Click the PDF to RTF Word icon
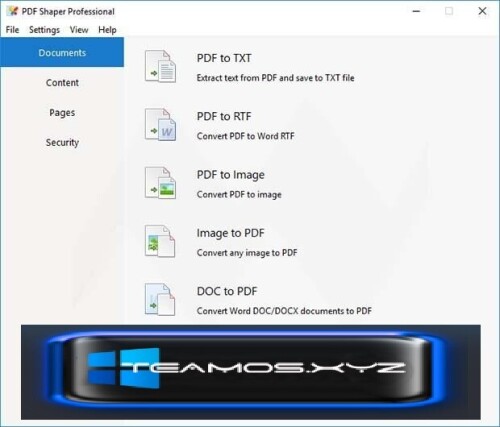This screenshot has width=500, height=427. 160,125
